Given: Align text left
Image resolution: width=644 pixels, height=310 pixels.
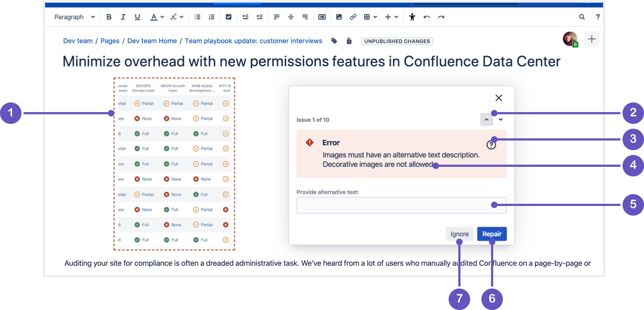Looking at the screenshot, I should [277, 17].
